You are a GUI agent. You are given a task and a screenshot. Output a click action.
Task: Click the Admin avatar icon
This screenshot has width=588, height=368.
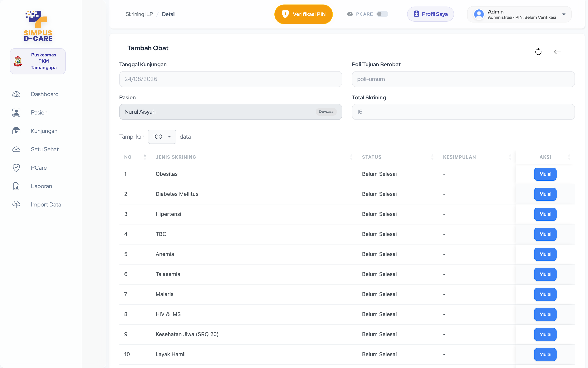click(479, 14)
